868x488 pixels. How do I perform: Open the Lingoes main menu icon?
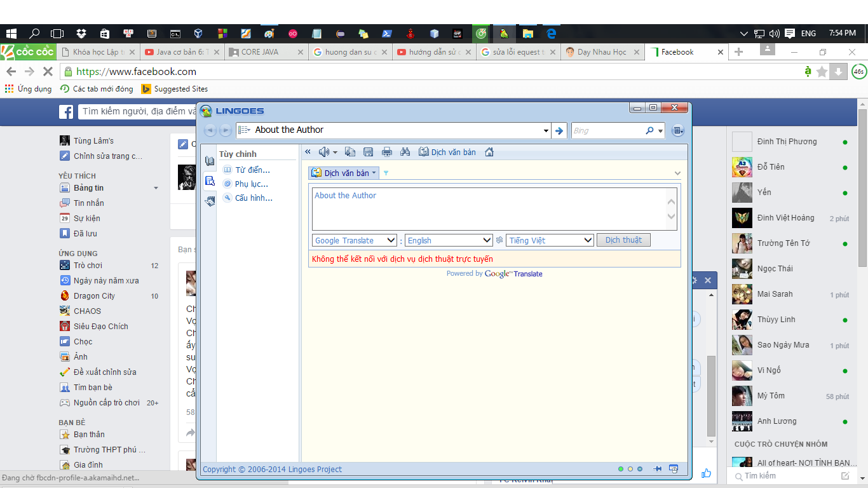(678, 130)
